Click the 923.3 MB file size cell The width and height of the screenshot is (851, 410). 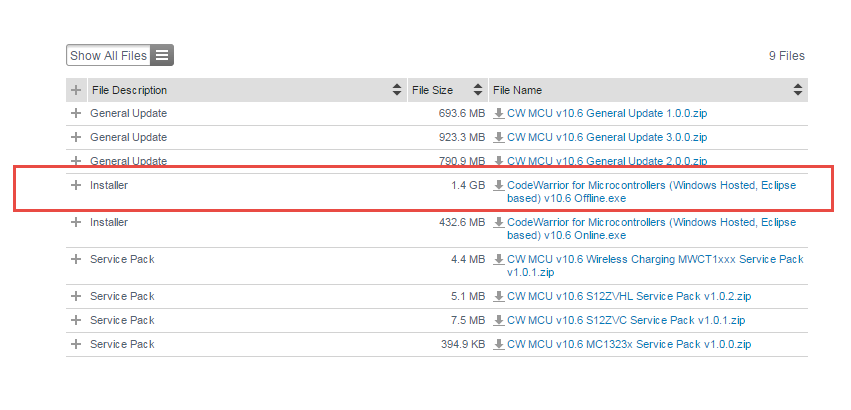click(x=462, y=137)
